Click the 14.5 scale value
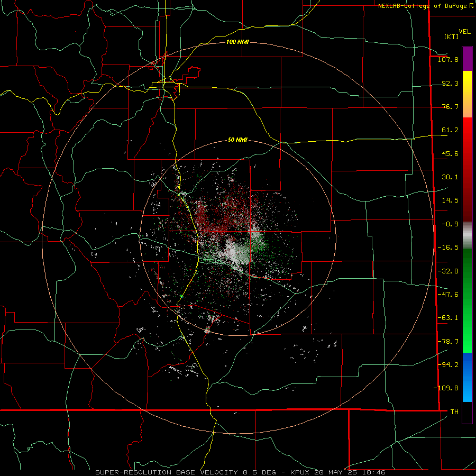 (x=450, y=200)
